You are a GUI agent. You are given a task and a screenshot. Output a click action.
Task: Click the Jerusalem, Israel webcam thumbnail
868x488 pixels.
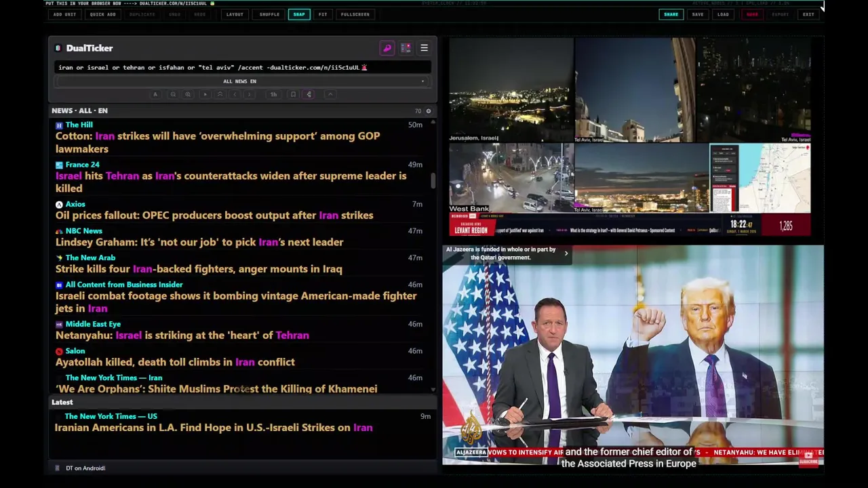pyautogui.click(x=511, y=89)
